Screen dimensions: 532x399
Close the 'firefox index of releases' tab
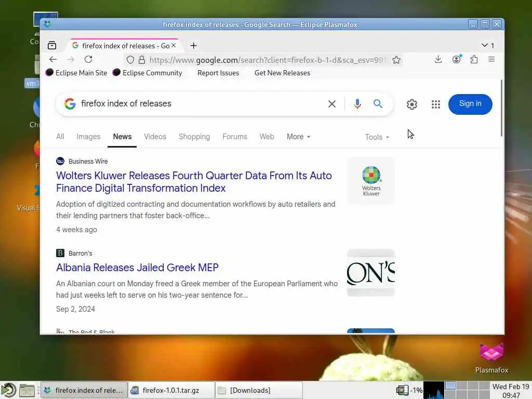tap(174, 46)
